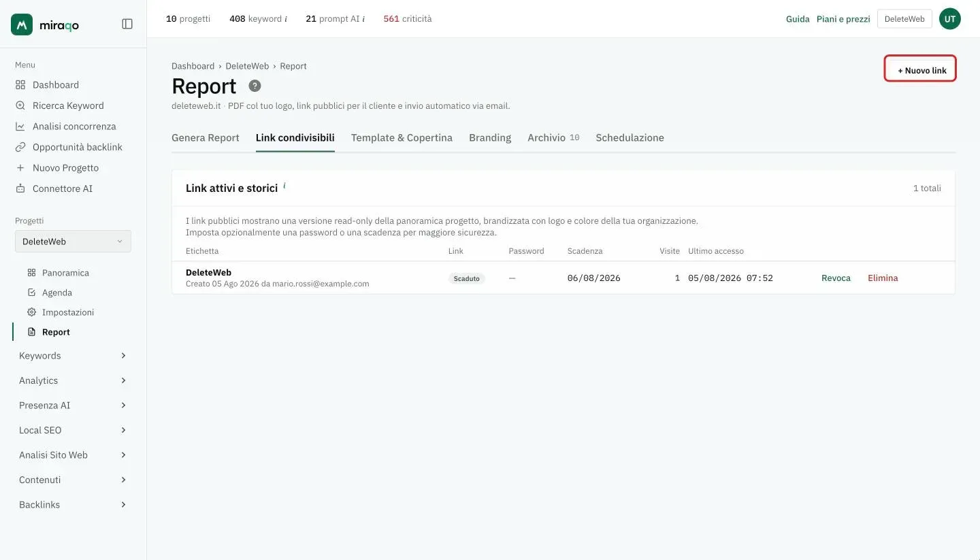
Task: Expand the Contenuti section
Action: click(73, 480)
